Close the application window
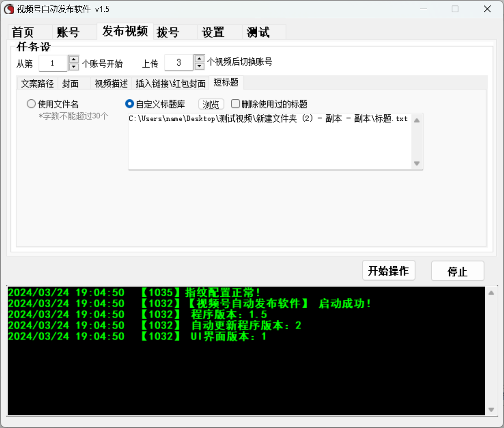 click(x=487, y=9)
